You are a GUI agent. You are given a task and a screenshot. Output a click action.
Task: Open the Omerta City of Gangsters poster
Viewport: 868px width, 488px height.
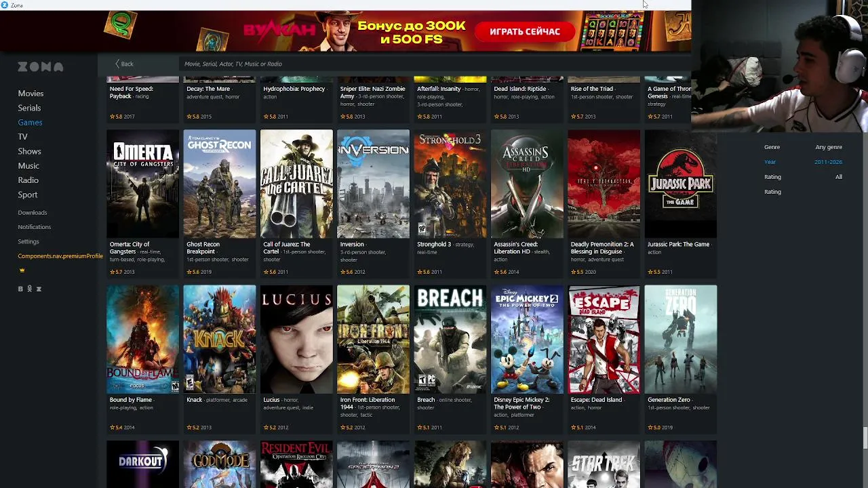click(x=142, y=184)
